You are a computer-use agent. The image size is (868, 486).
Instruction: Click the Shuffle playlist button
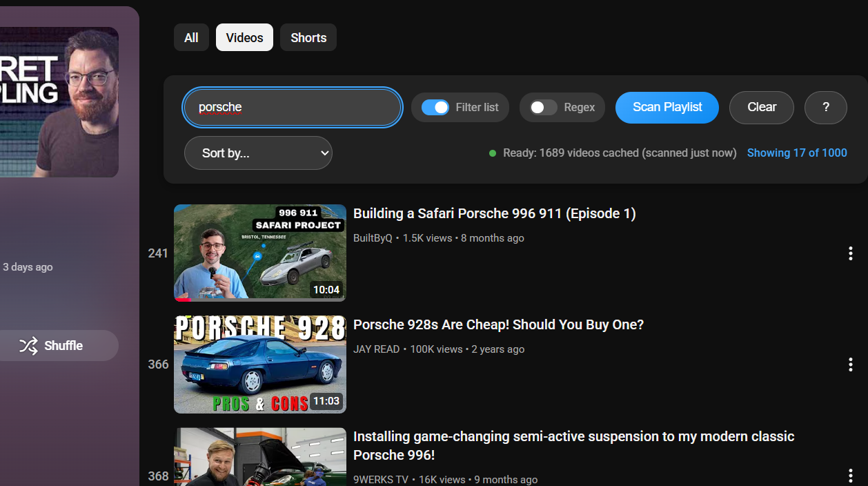tap(50, 346)
